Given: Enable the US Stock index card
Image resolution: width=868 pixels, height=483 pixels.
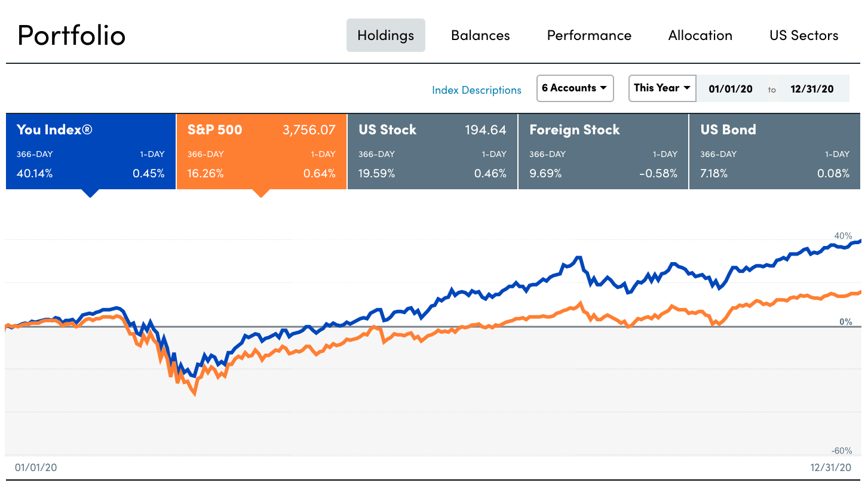Looking at the screenshot, I should 433,152.
